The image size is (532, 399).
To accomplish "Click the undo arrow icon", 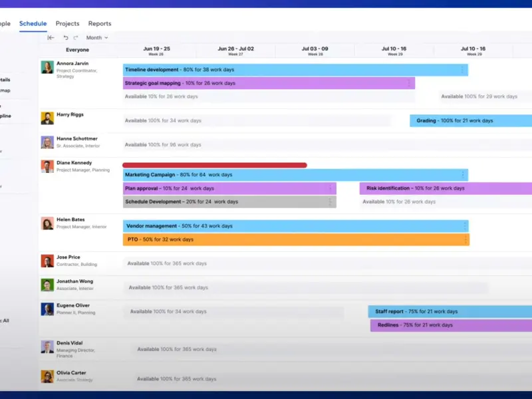I will [66, 38].
